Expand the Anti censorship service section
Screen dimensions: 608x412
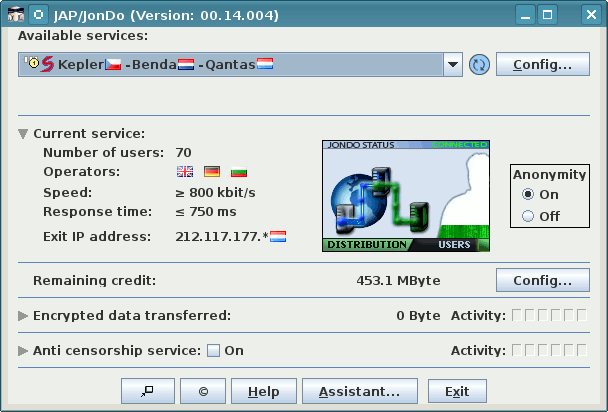pos(23,351)
